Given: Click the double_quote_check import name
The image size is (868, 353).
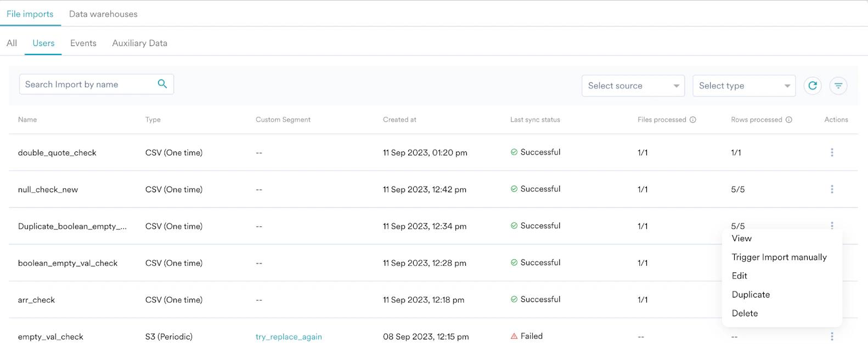Looking at the screenshot, I should point(57,153).
